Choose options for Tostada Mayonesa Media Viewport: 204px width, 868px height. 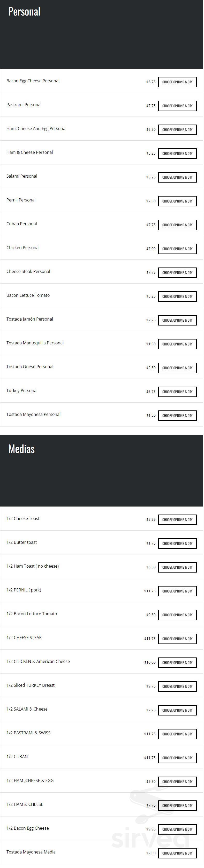177,853
